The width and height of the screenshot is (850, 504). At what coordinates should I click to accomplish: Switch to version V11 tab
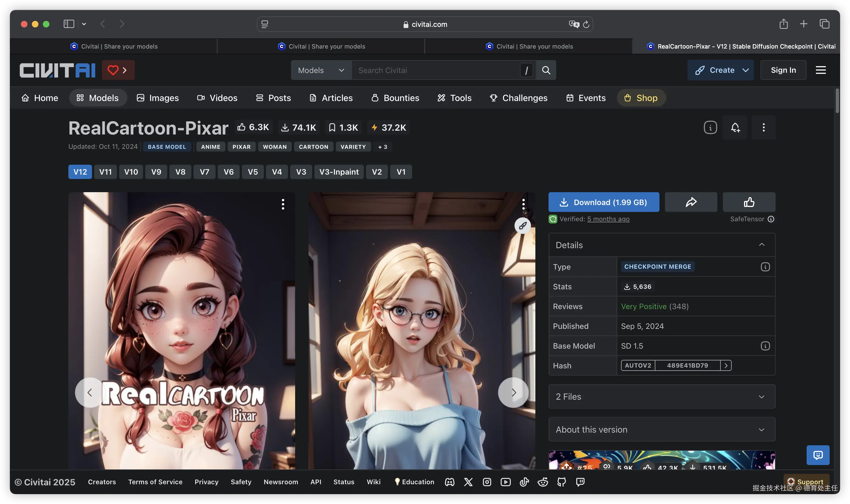click(x=105, y=172)
